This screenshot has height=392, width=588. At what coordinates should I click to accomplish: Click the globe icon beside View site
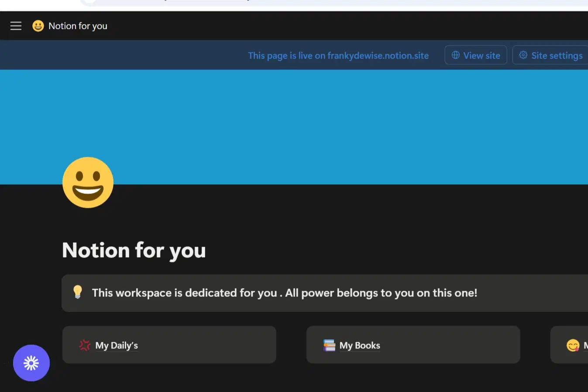[x=455, y=55]
